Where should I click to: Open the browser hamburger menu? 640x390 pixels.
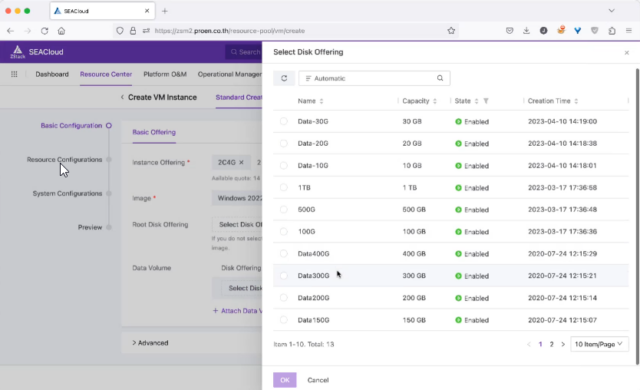629,31
